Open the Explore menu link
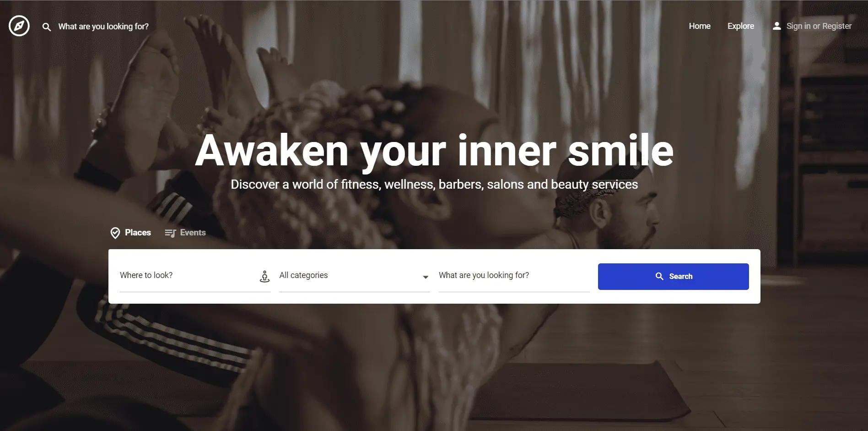The image size is (868, 431). coord(741,26)
